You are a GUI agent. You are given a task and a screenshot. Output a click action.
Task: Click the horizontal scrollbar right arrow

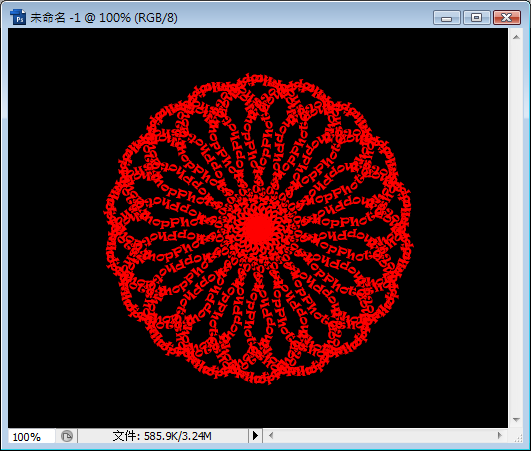[500, 436]
